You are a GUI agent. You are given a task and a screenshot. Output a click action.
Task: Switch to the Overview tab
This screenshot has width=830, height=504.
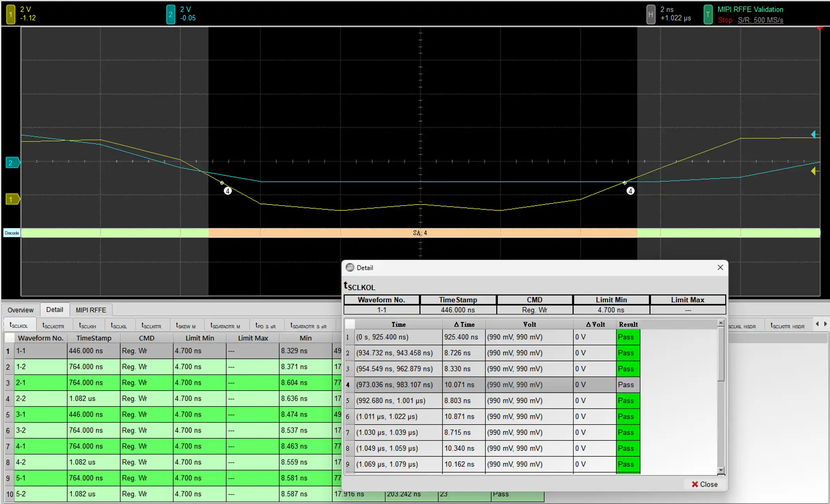(20, 310)
